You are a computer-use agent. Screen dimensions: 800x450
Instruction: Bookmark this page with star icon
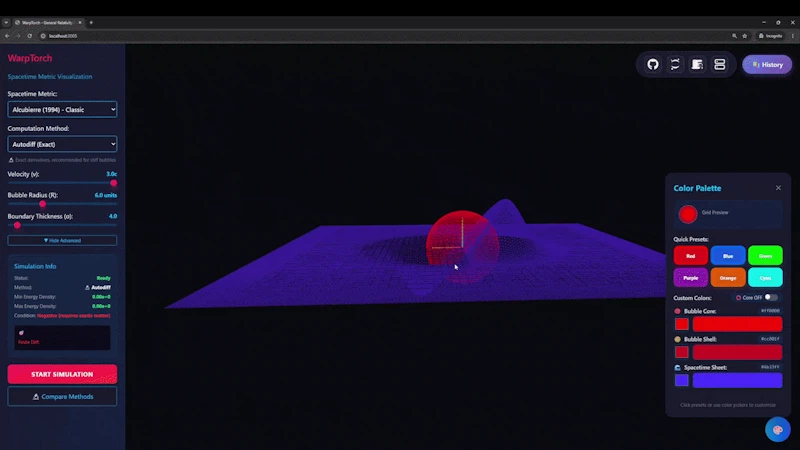click(x=744, y=36)
